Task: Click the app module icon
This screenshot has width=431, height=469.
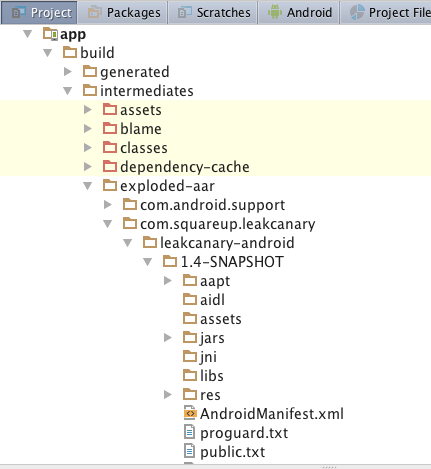Action: [x=51, y=34]
